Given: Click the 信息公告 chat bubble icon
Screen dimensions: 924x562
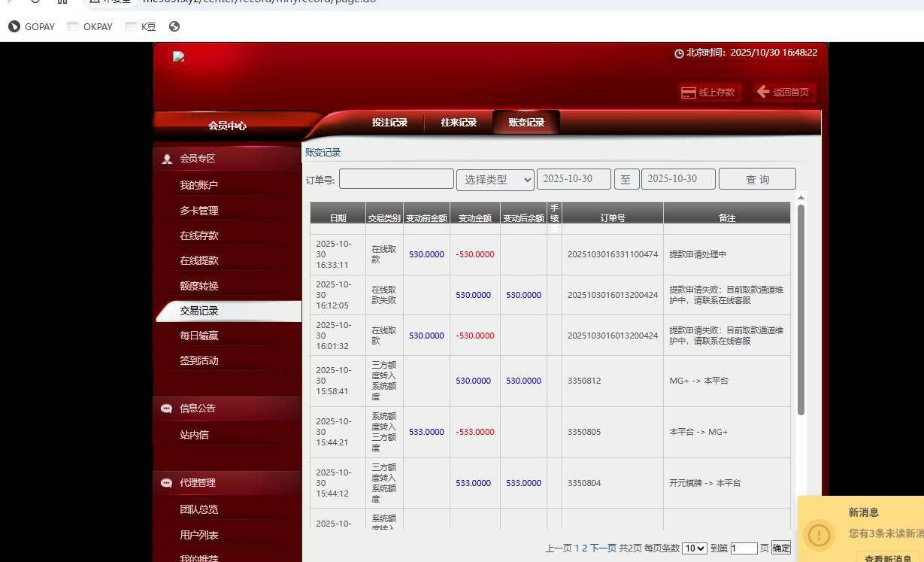Looking at the screenshot, I should point(167,409).
